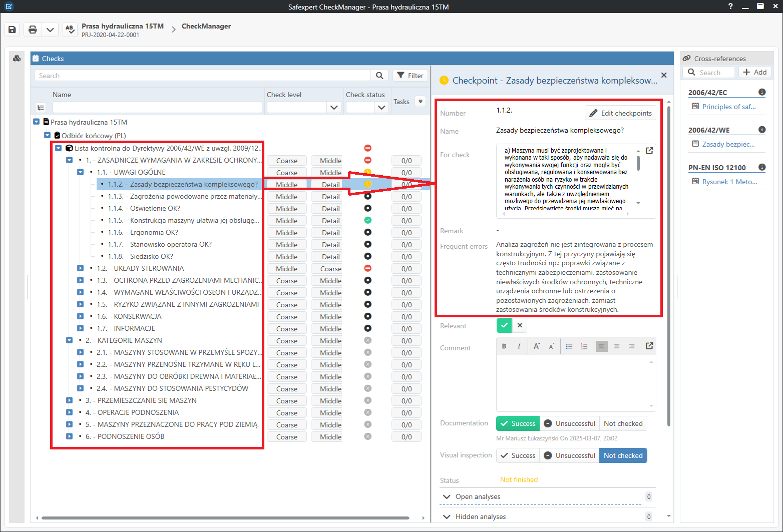
Task: Open the Check level filter dropdown
Action: [334, 107]
